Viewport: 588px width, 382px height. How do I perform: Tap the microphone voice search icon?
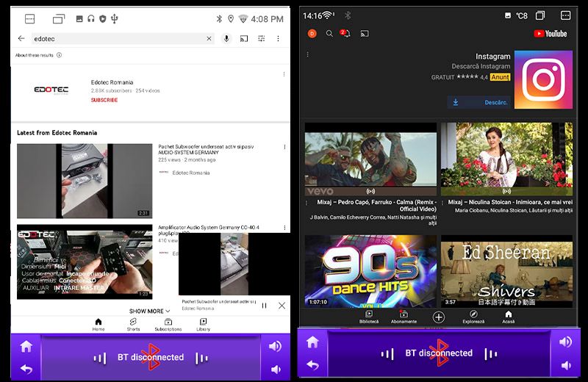point(226,38)
